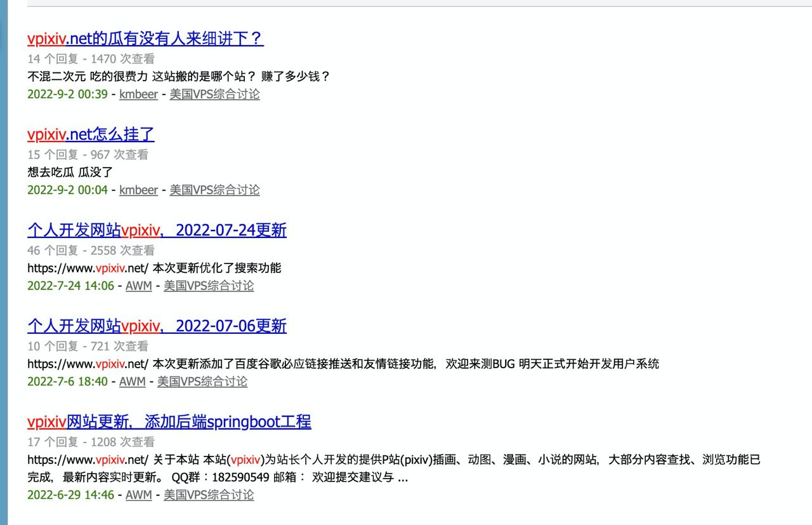The width and height of the screenshot is (812, 525).
Task: Go to 美国VPS综合讨论 forum from 2022-7-6 post
Action: [202, 382]
